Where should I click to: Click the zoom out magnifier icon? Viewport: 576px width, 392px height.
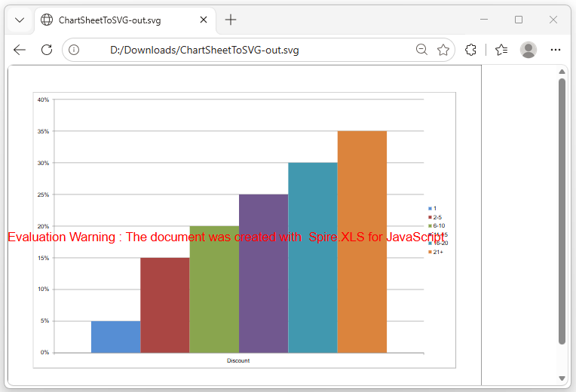pyautogui.click(x=421, y=49)
